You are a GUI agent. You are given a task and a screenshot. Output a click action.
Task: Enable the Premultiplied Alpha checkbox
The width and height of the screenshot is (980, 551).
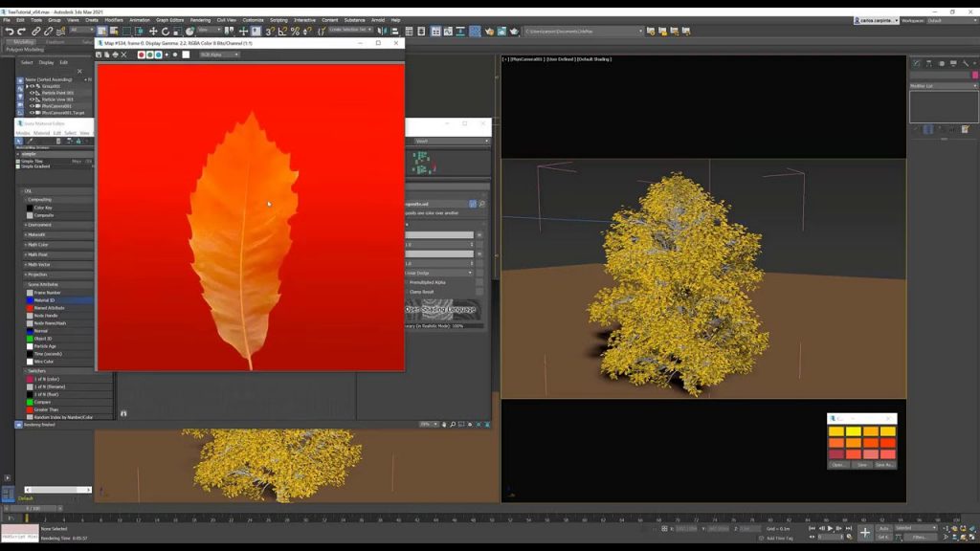pyautogui.click(x=408, y=281)
